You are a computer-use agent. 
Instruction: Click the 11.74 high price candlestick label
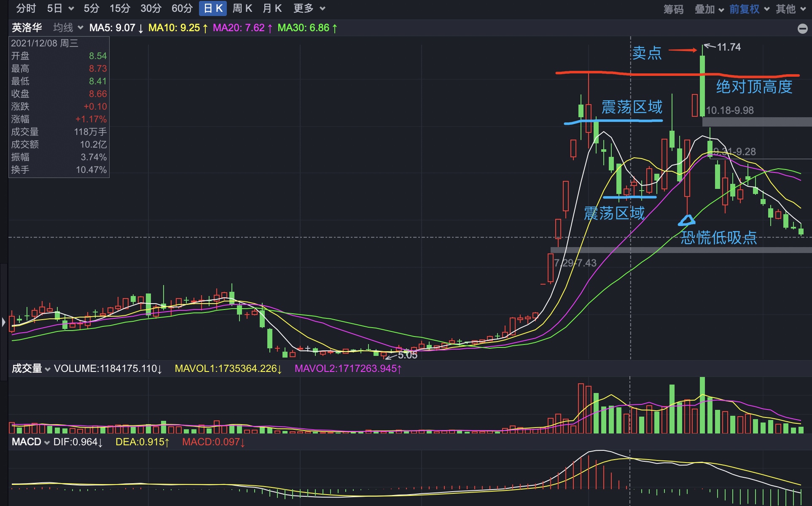pos(728,47)
